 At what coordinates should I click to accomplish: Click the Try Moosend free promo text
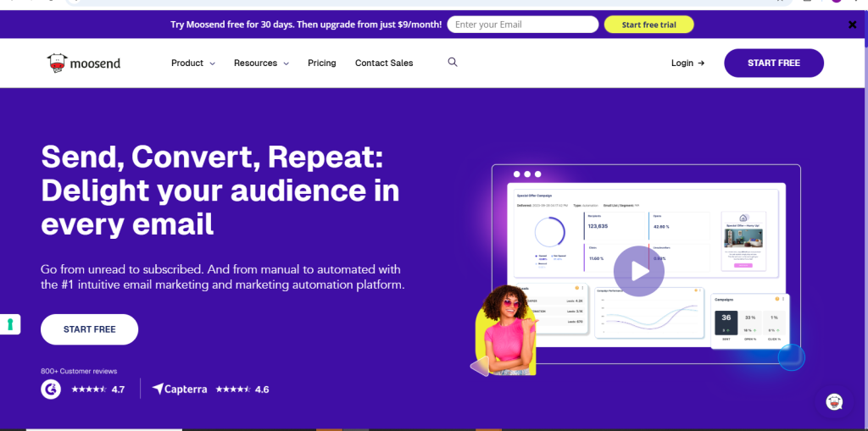tap(305, 25)
